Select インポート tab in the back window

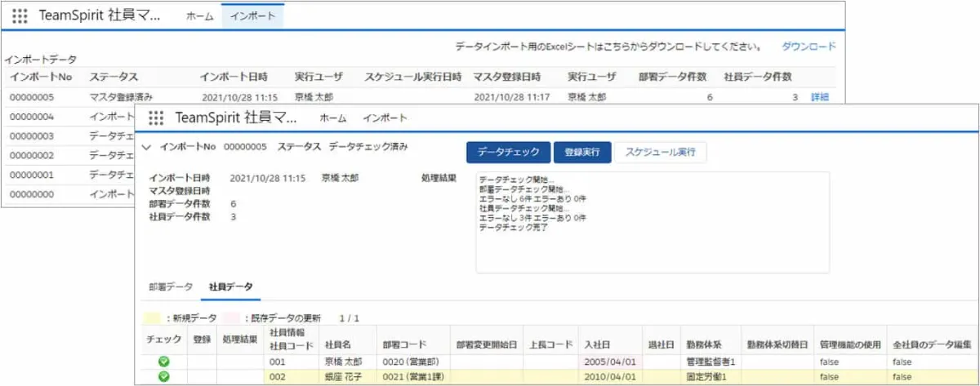[252, 16]
